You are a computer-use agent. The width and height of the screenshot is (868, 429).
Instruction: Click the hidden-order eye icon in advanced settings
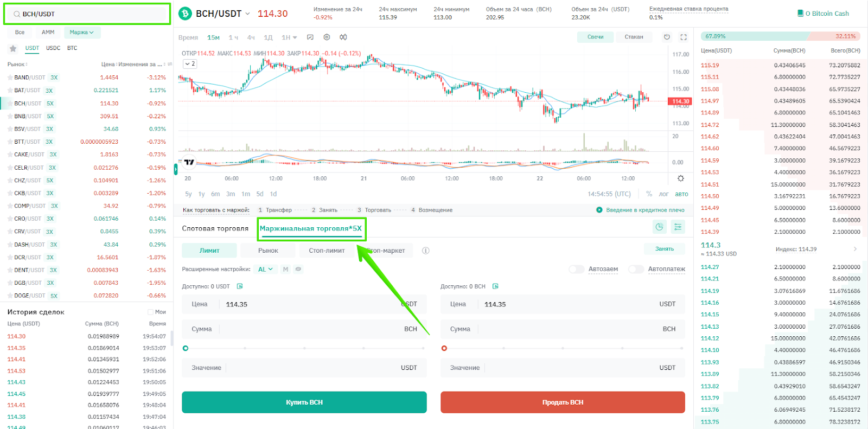pyautogui.click(x=298, y=269)
